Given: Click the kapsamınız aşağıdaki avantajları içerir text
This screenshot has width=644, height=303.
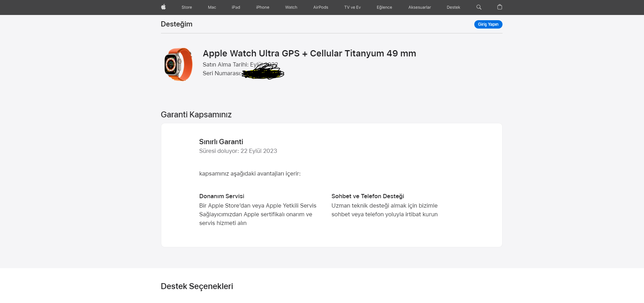Looking at the screenshot, I should [x=250, y=173].
